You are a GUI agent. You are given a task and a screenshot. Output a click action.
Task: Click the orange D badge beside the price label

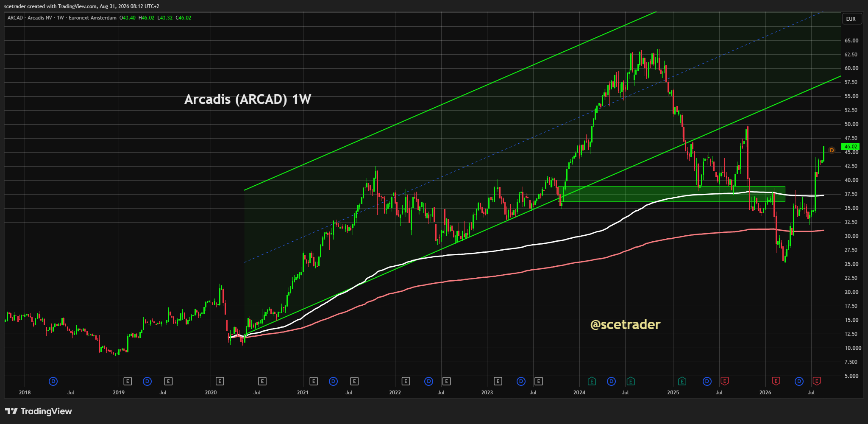[832, 150]
